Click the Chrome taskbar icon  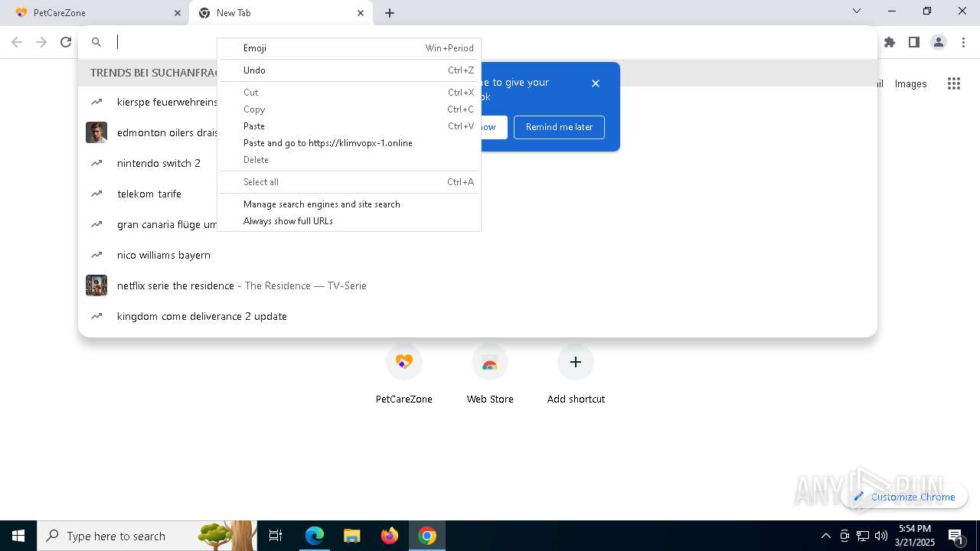[x=427, y=536]
